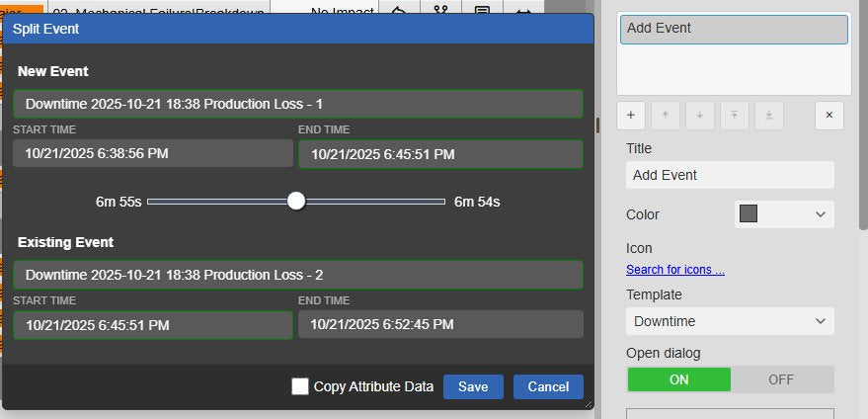Image resolution: width=868 pixels, height=419 pixels.
Task: Open the Search for icons link
Action: click(x=675, y=270)
